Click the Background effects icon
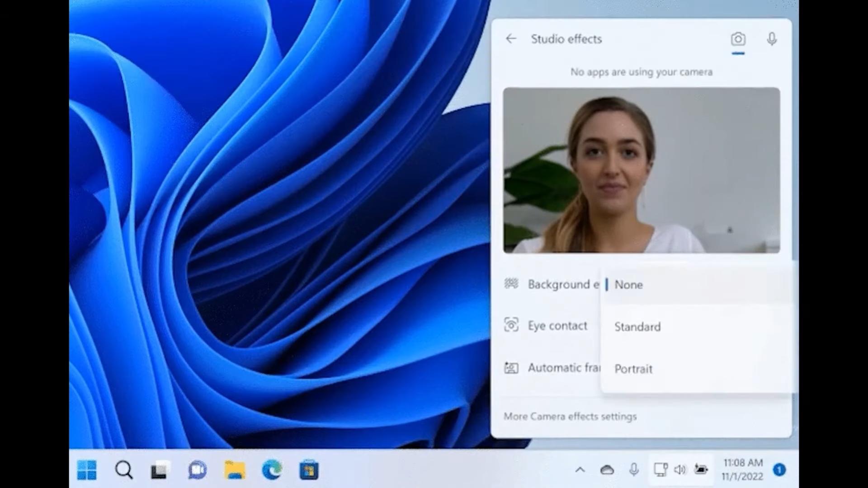This screenshot has height=488, width=868. point(511,284)
